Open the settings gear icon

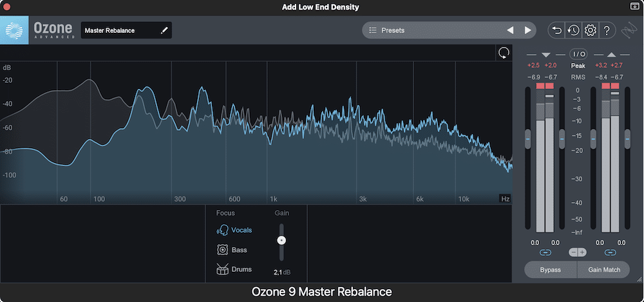590,30
